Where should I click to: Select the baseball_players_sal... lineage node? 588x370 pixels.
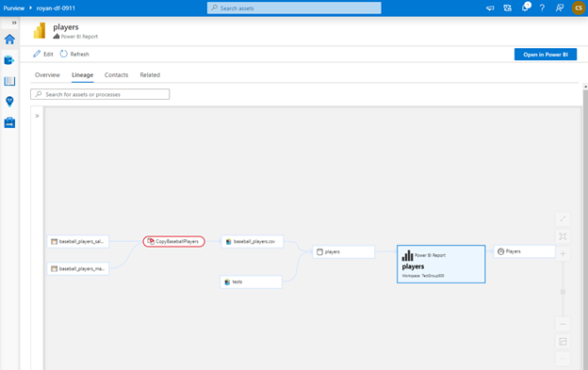[x=78, y=242]
